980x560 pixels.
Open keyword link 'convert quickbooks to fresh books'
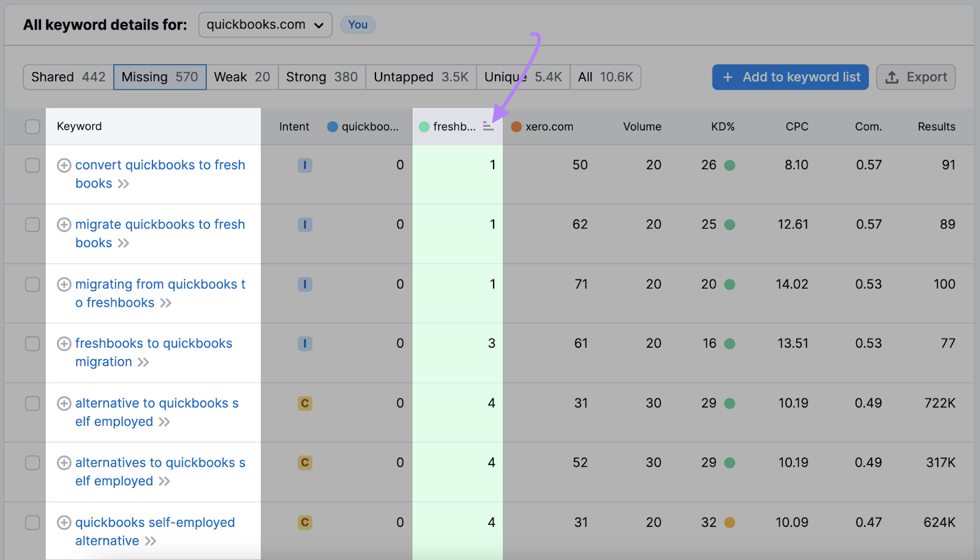pos(160,174)
